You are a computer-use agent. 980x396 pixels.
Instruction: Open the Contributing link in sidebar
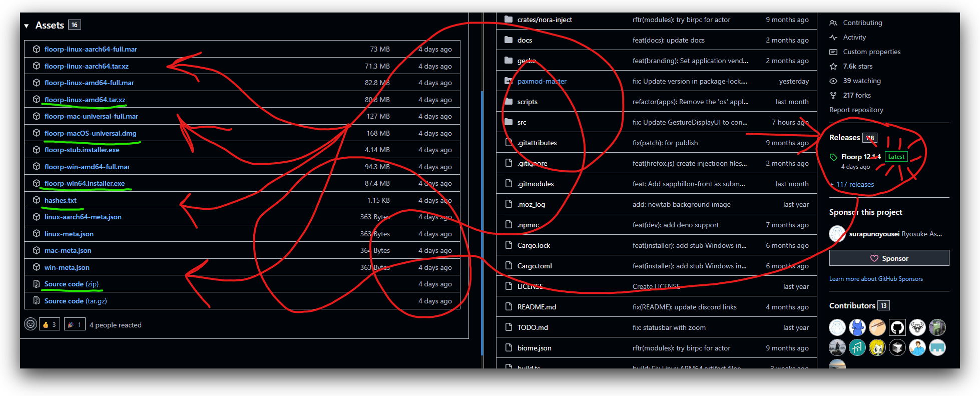tap(862, 23)
